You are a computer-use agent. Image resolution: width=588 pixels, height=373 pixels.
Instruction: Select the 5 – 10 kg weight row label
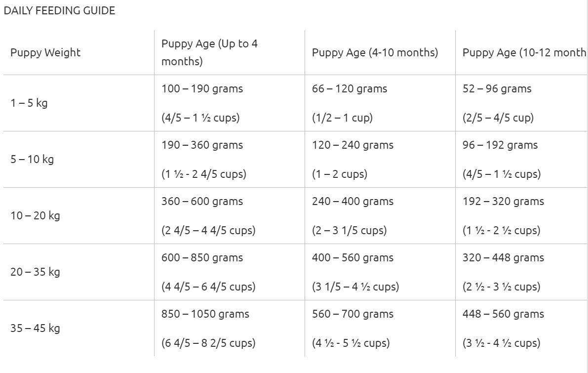[x=32, y=160]
